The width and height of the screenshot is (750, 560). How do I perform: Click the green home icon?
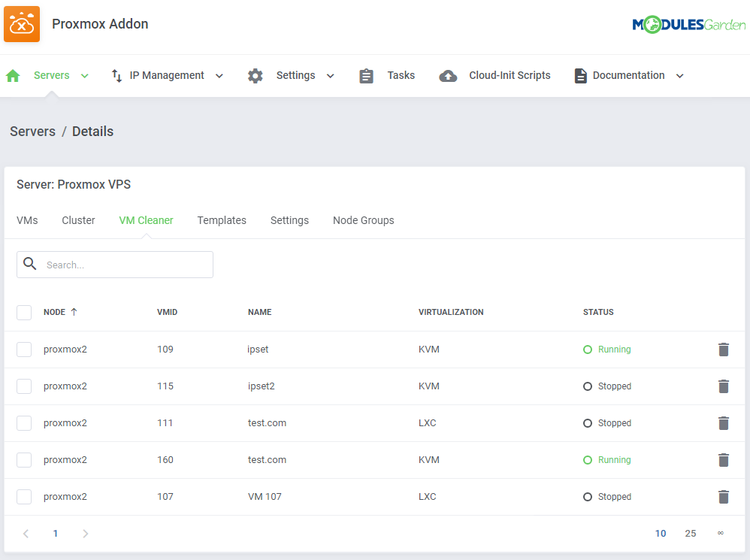13,76
